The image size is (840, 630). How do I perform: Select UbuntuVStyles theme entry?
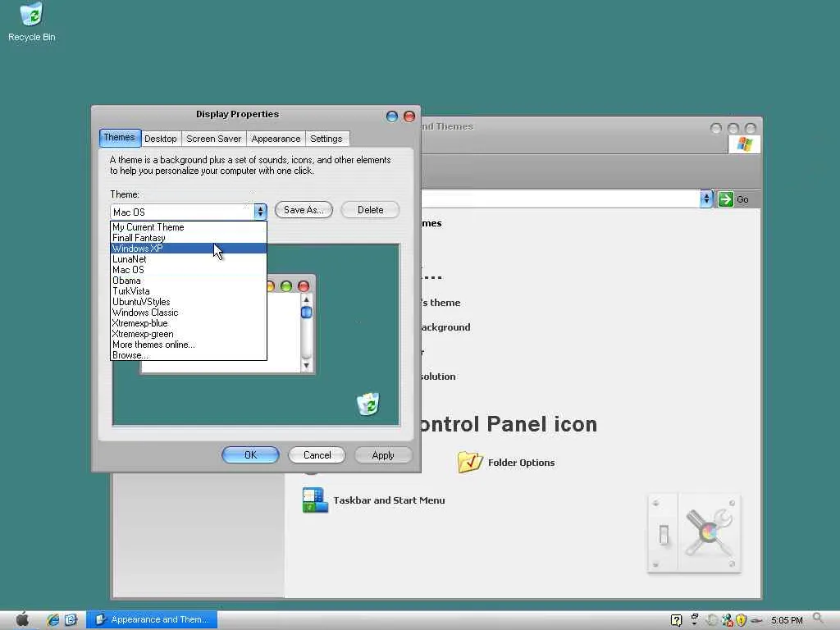point(189,302)
